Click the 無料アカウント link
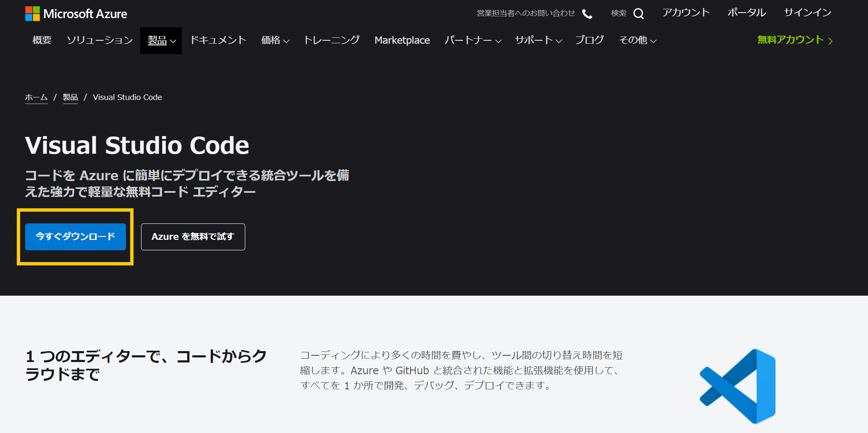This screenshot has height=433, width=868. pyautogui.click(x=790, y=40)
